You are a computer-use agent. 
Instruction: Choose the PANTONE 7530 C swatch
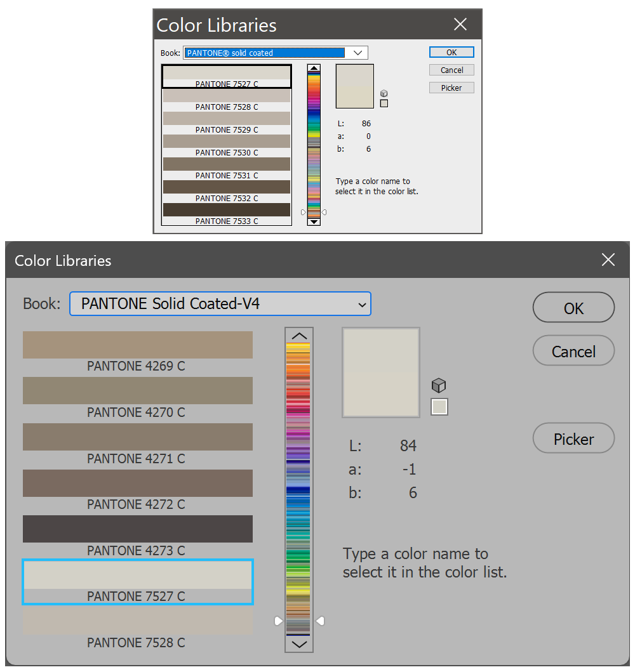[x=227, y=145]
